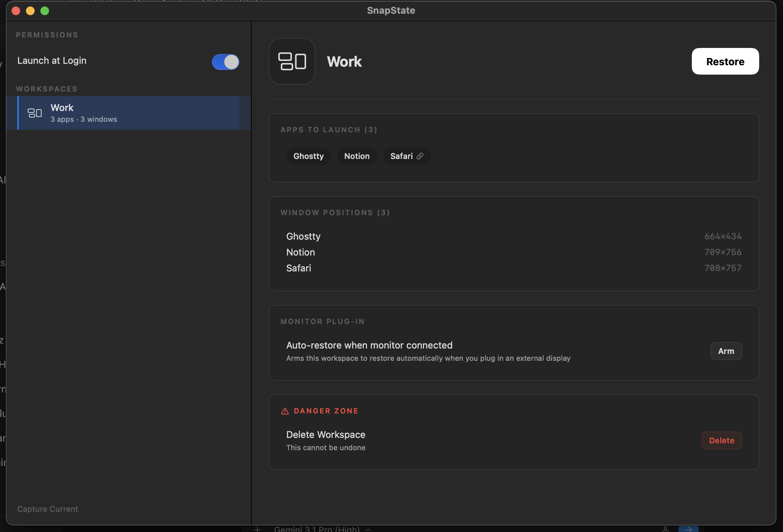783x532 pixels.
Task: Click the plus icon in background window
Action: 257,529
